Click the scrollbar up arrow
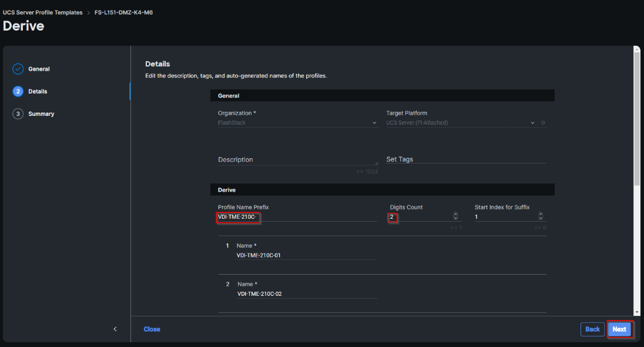The image size is (644, 347). [x=637, y=51]
